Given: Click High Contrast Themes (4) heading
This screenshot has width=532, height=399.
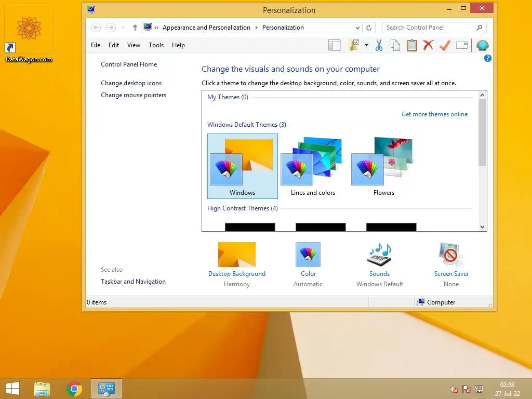Looking at the screenshot, I should pos(243,208).
